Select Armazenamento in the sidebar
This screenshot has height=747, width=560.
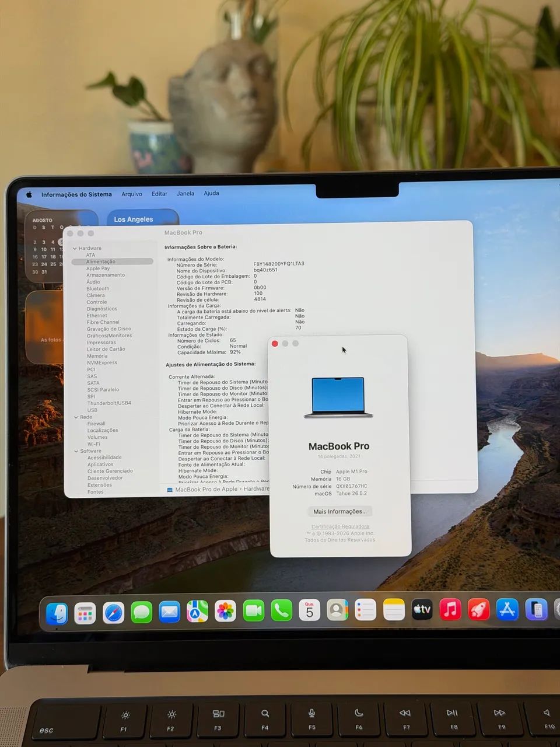click(106, 275)
